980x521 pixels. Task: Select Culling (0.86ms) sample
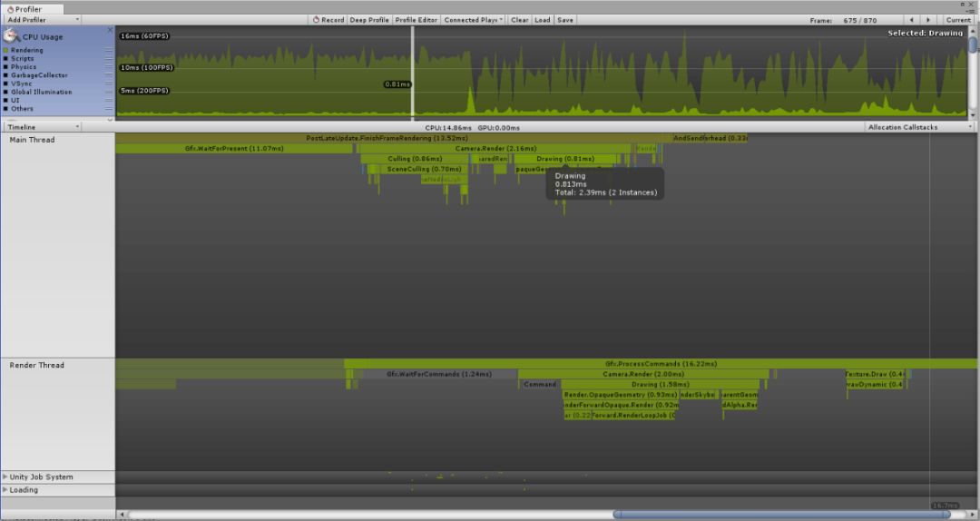tap(415, 159)
